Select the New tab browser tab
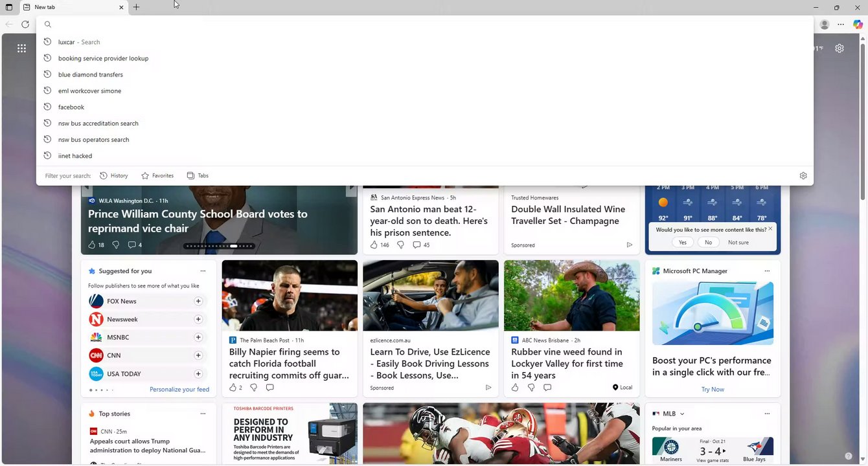The width and height of the screenshot is (868, 466). (x=73, y=7)
